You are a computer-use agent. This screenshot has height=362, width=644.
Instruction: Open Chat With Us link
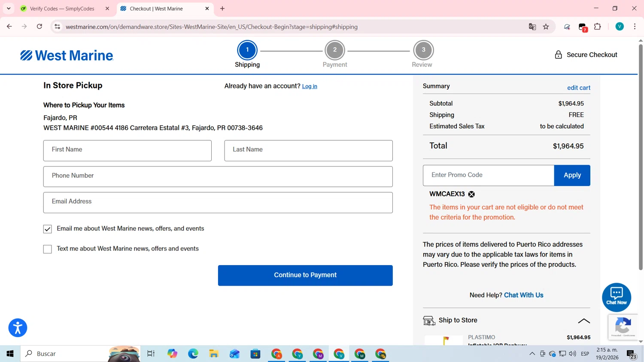[524, 295]
